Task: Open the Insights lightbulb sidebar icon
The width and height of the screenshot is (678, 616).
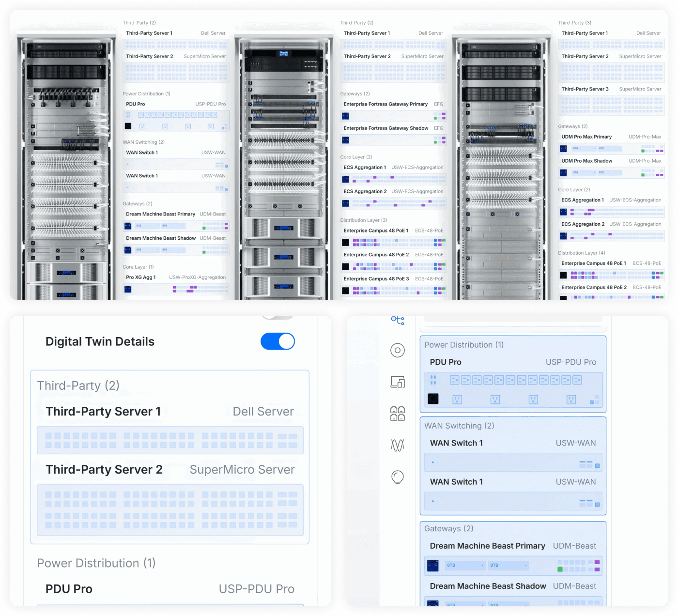Action: pos(398,477)
